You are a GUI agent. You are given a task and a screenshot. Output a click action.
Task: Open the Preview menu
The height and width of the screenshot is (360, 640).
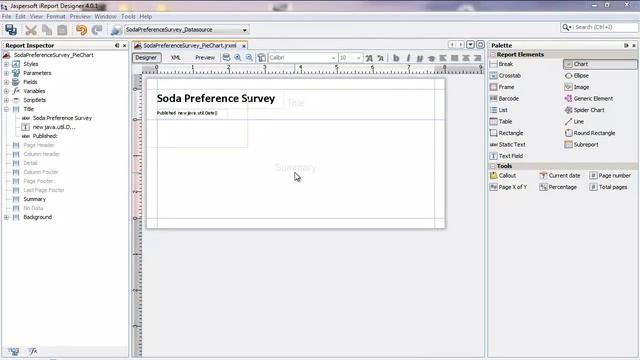(x=80, y=16)
